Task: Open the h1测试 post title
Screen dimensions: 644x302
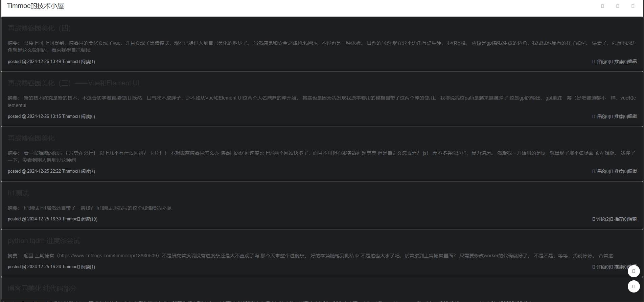Action: pos(18,193)
